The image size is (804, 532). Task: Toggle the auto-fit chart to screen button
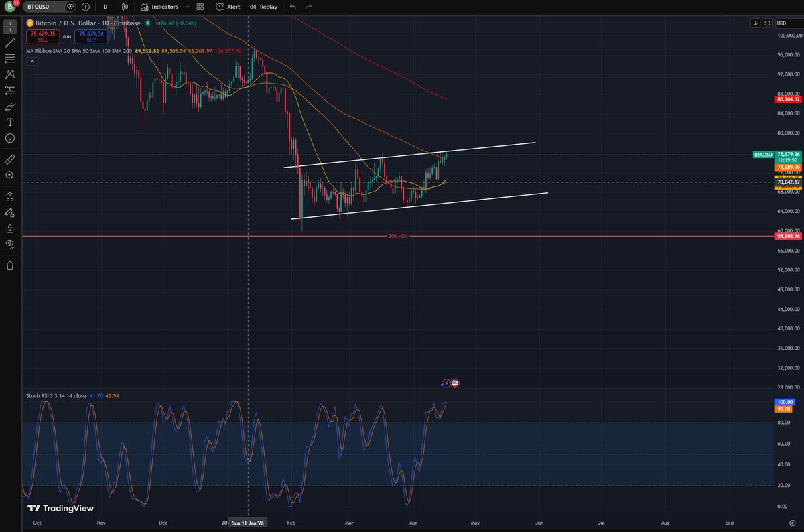pos(767,23)
